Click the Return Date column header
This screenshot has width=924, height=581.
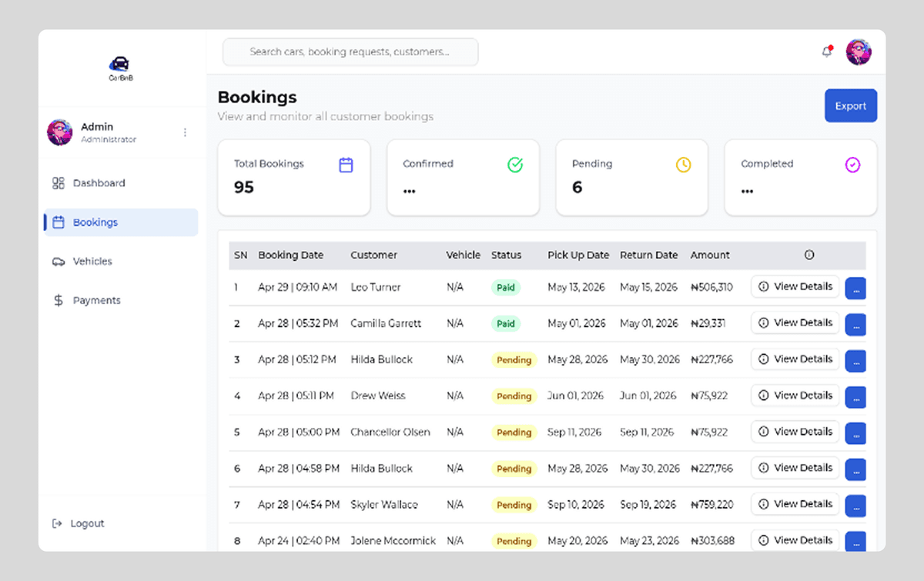point(649,255)
